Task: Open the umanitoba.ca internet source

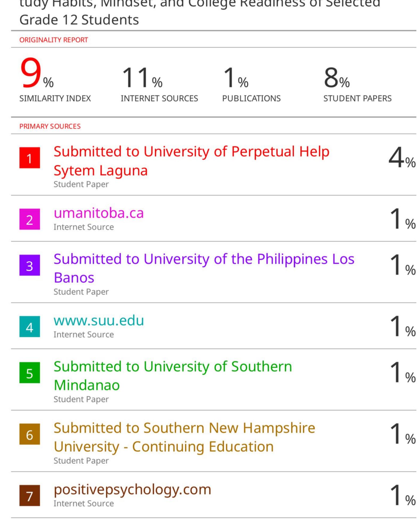Action: (x=98, y=213)
